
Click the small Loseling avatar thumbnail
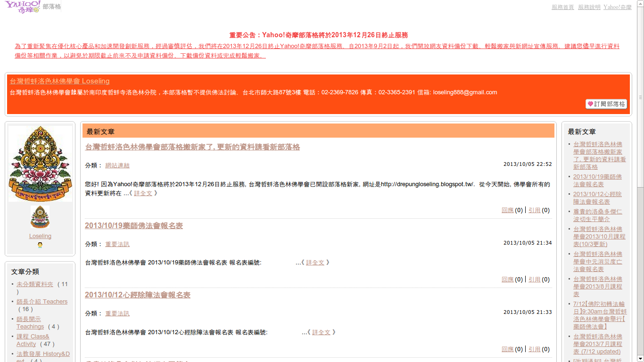(x=40, y=217)
